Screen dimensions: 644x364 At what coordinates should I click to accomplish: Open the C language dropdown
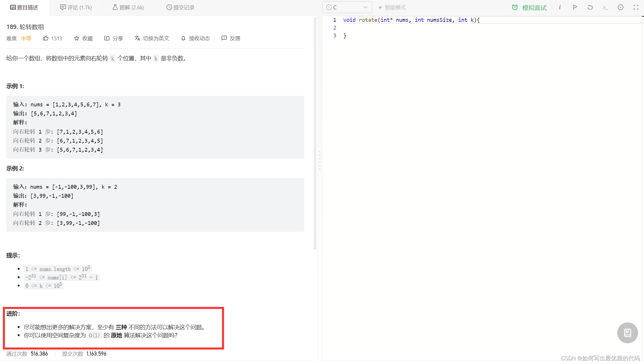(347, 8)
